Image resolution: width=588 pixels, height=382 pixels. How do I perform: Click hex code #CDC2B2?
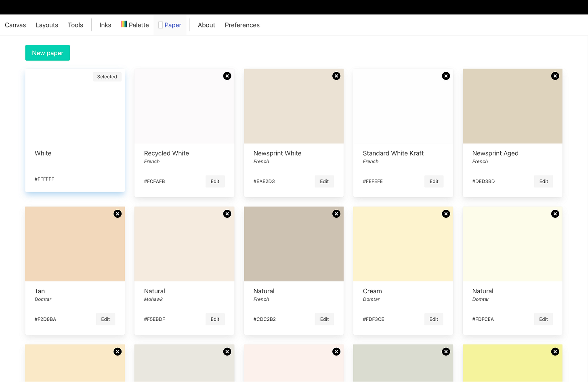(x=265, y=319)
